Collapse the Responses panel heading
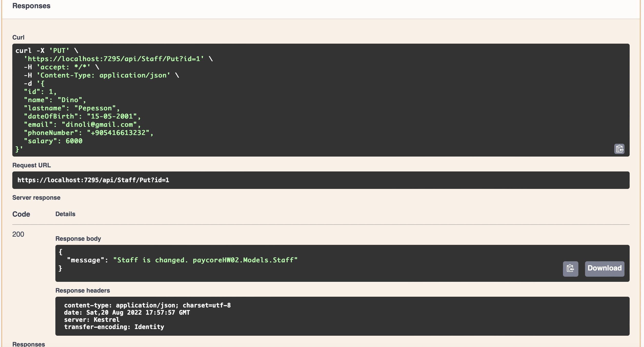 [x=31, y=6]
